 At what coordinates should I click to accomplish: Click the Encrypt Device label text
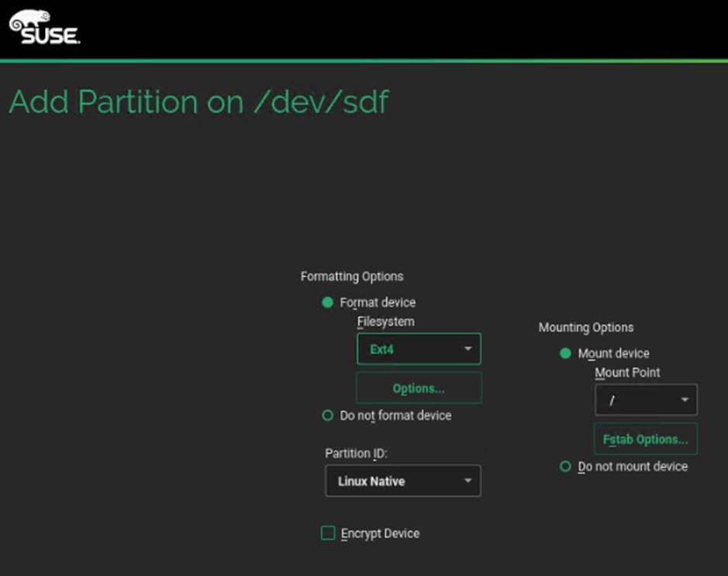[x=380, y=533]
